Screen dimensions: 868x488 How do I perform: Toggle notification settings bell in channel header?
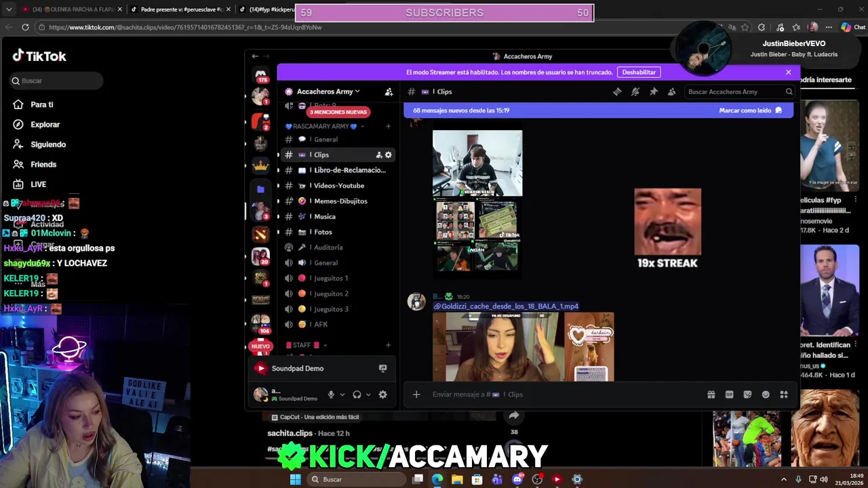click(x=635, y=91)
